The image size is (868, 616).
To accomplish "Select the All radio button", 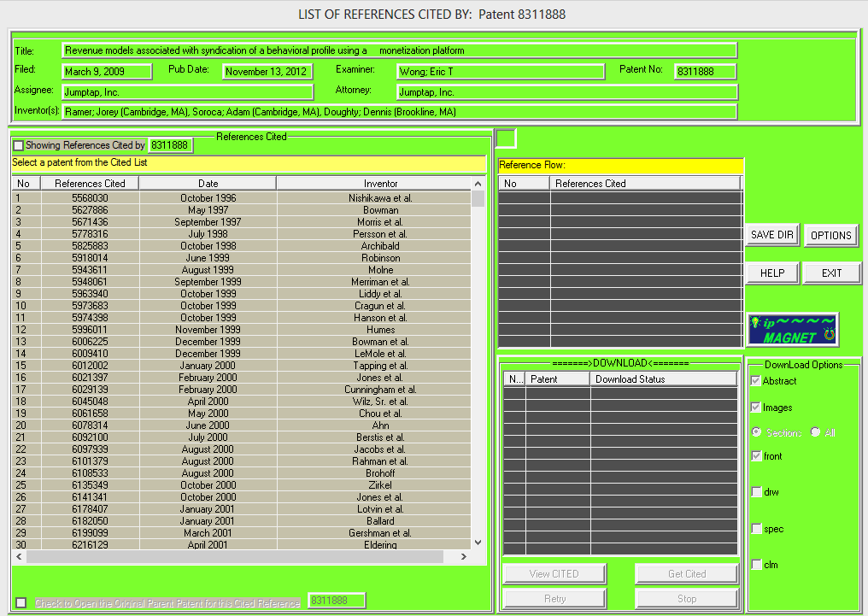I will pos(815,431).
